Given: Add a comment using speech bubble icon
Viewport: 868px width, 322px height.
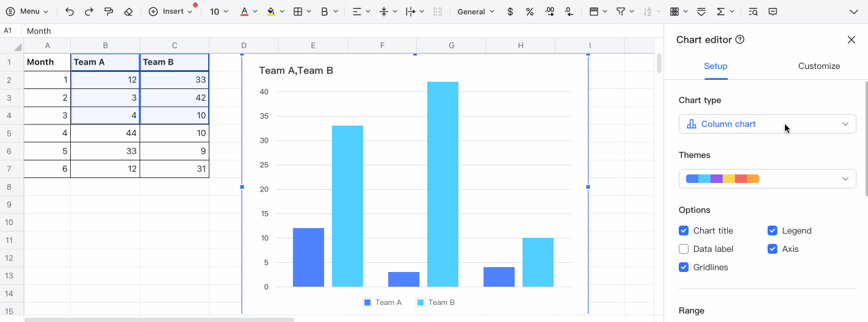Looking at the screenshot, I should click(x=773, y=12).
